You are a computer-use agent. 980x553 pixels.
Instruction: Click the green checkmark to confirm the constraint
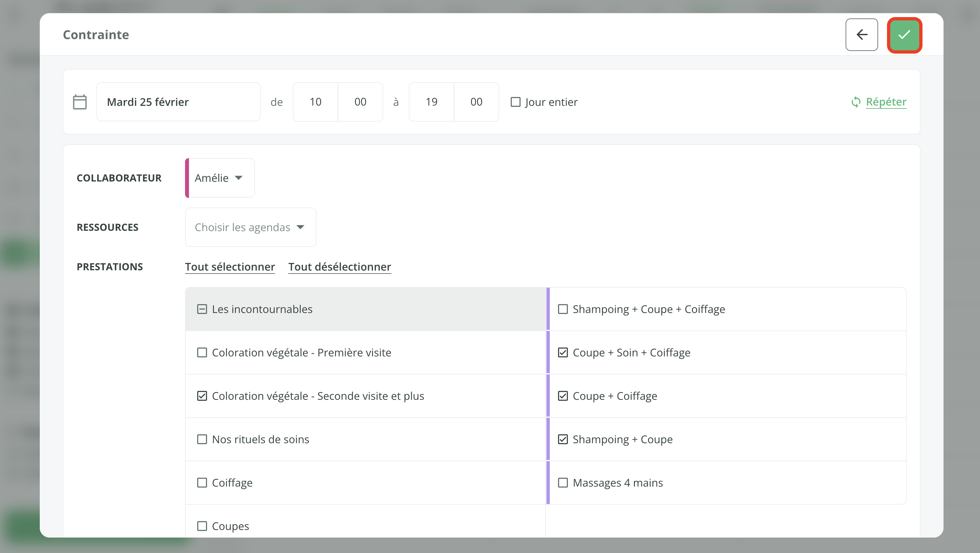(904, 35)
